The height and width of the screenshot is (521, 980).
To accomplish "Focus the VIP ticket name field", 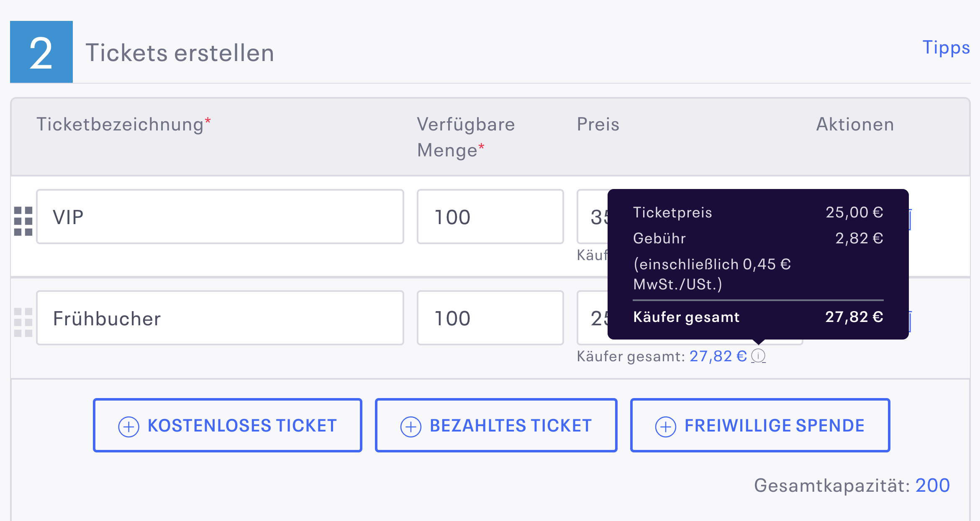I will pyautogui.click(x=220, y=217).
